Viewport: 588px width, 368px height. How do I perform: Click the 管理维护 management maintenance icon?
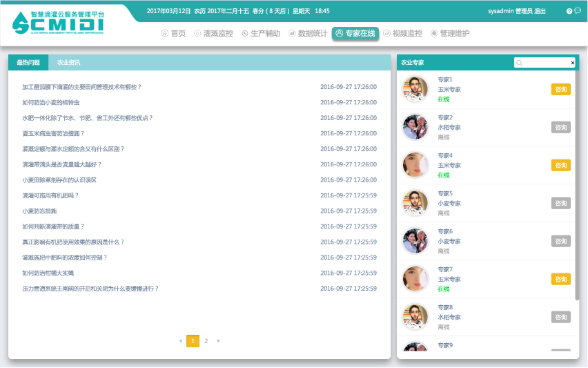point(434,33)
